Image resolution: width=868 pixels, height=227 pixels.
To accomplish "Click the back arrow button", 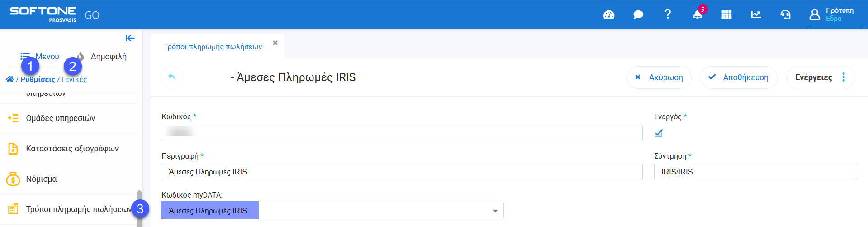I will [171, 77].
